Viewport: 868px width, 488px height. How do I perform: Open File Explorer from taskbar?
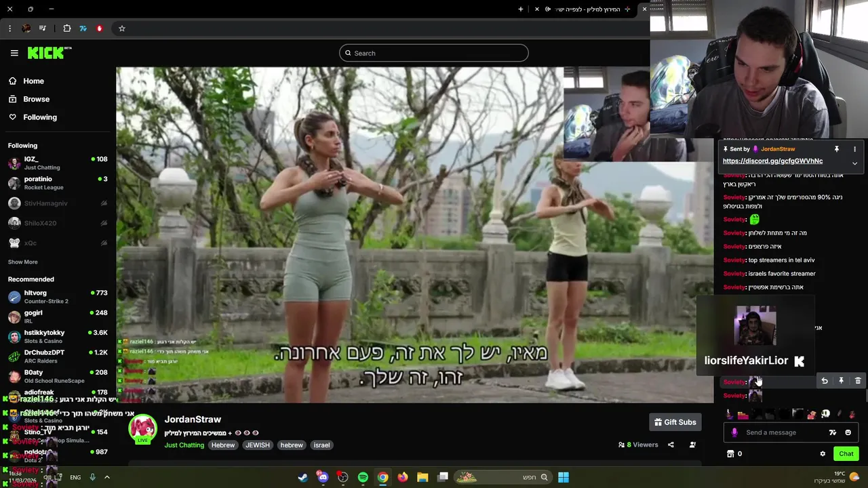422,477
